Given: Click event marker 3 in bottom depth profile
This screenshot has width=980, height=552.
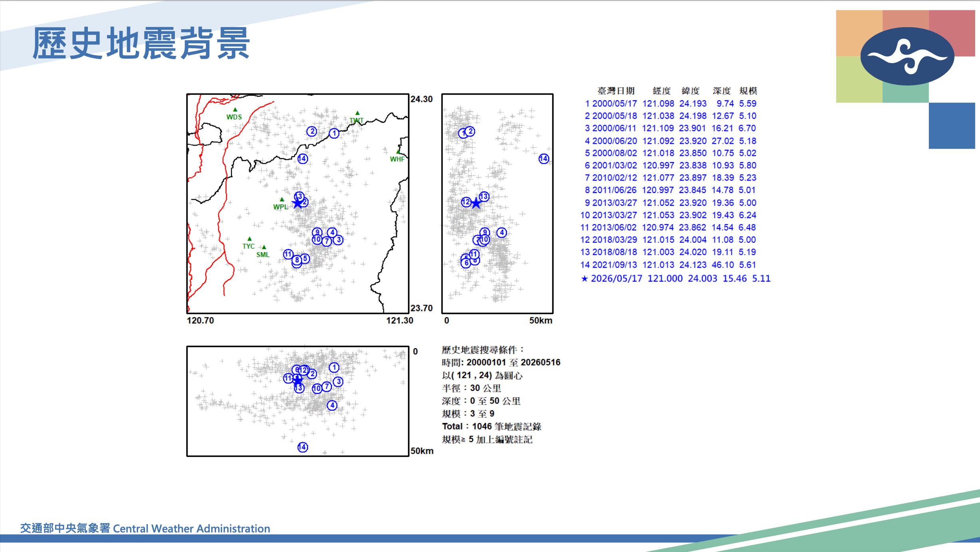Looking at the screenshot, I should click(x=338, y=382).
